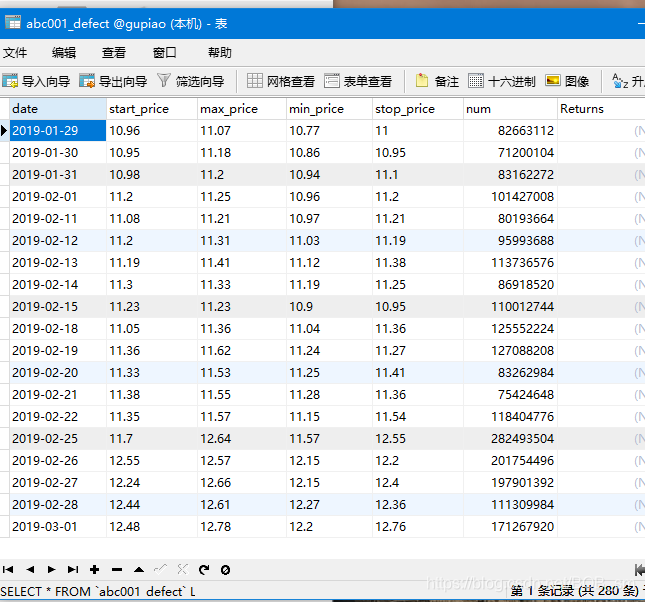Select the date cell 2019-02-18
Viewport: 645px width, 602px height.
coord(58,328)
